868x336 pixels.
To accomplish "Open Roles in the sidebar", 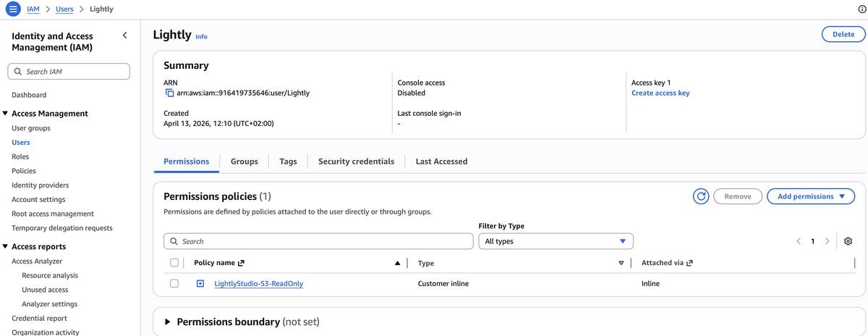I will [20, 156].
